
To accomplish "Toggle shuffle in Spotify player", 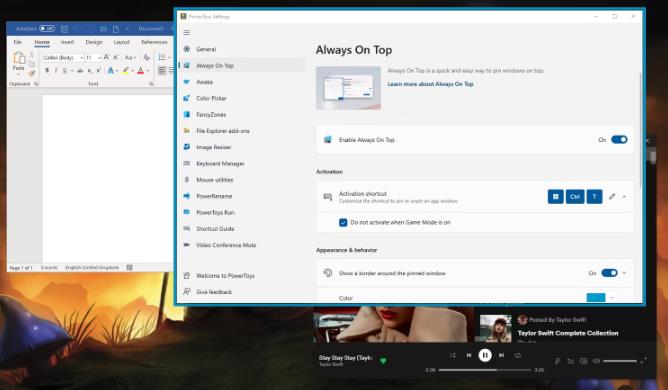I will 452,355.
